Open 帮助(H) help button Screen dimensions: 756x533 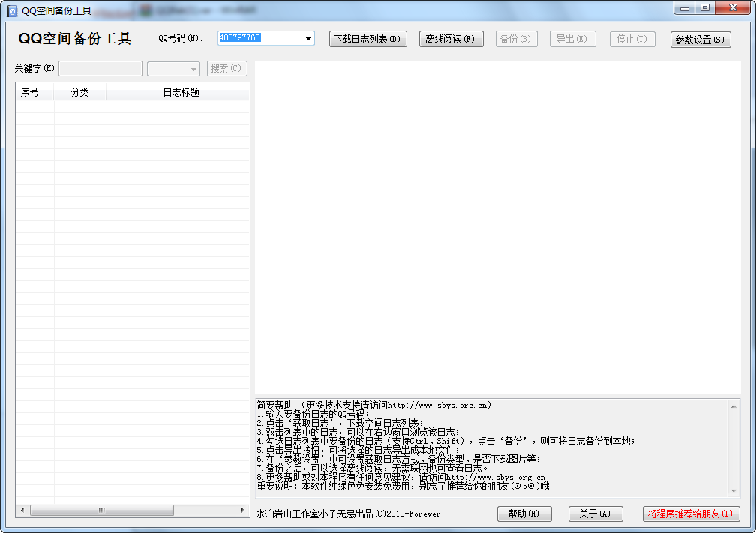coord(524,514)
